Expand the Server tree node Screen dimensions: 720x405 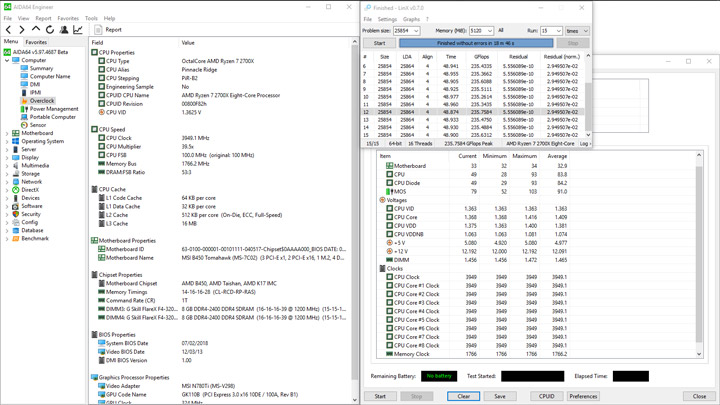point(7,149)
